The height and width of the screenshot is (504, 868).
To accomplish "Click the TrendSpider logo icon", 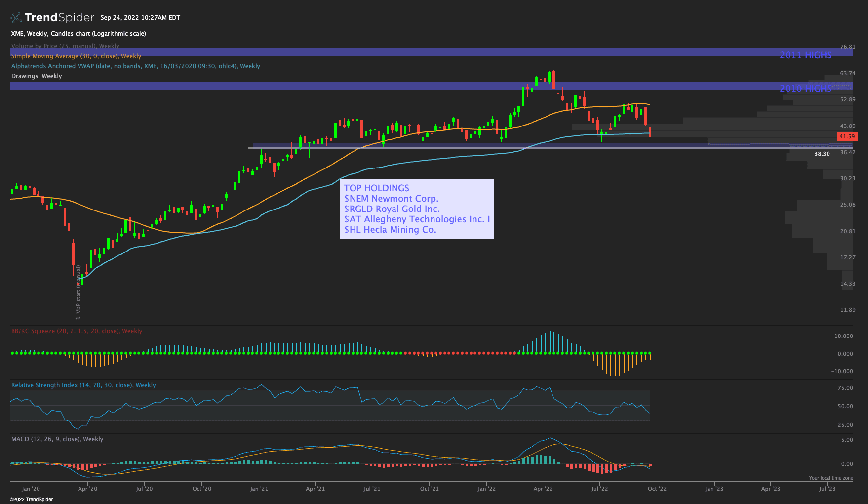I will point(16,18).
